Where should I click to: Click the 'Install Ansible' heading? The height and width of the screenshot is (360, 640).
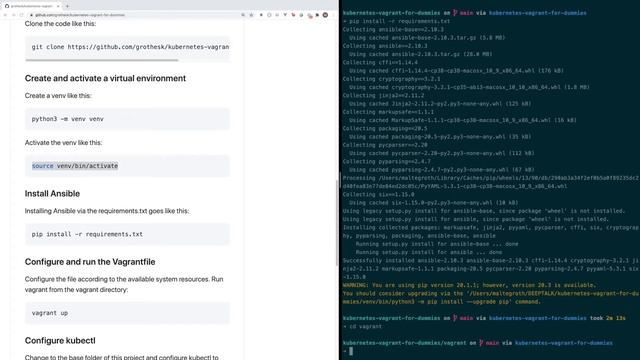[52, 193]
